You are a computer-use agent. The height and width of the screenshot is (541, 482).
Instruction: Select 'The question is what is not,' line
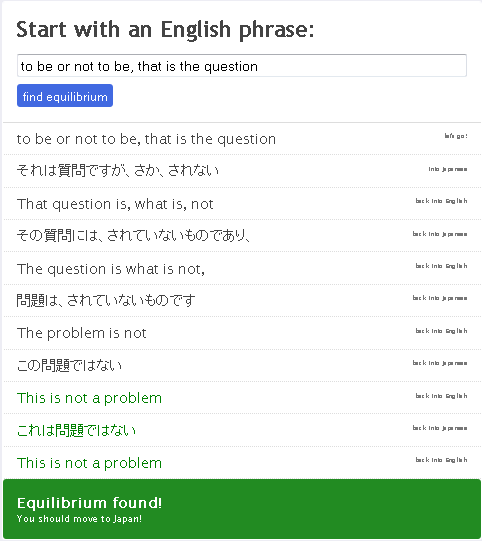point(111,269)
